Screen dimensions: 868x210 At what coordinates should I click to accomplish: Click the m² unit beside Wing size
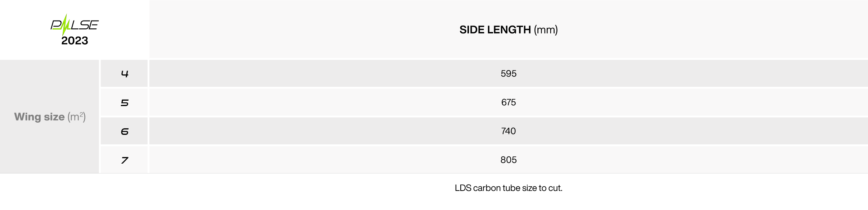tap(77, 117)
